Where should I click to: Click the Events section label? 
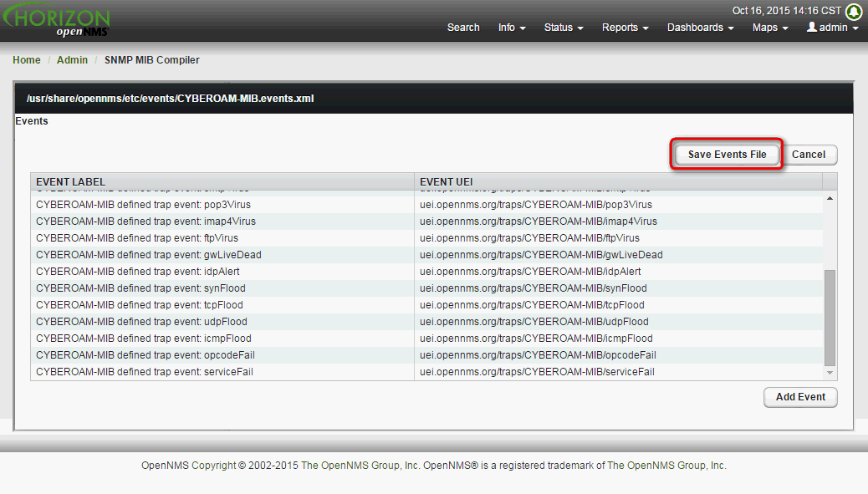(x=32, y=121)
